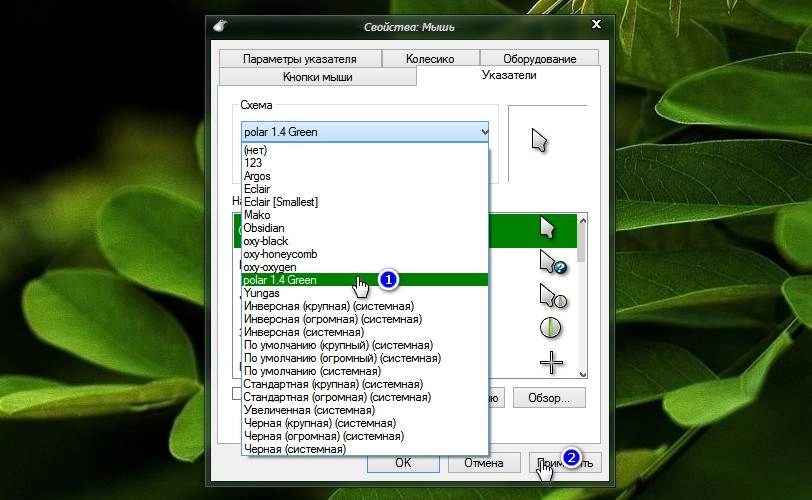Pick the Увеличенная (системная) scheme

click(x=365, y=410)
